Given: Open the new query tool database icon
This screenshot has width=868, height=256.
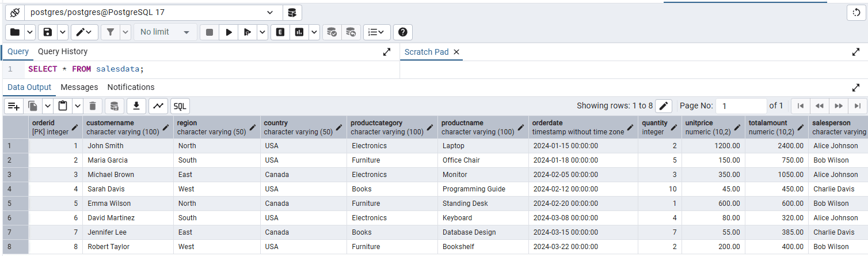Looking at the screenshot, I should click(x=292, y=13).
